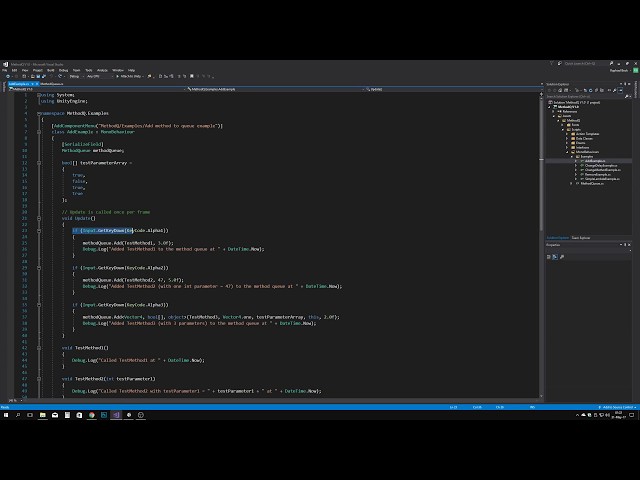The width and height of the screenshot is (640, 480).
Task: Click the Open File toolbar icon
Action: click(33, 76)
